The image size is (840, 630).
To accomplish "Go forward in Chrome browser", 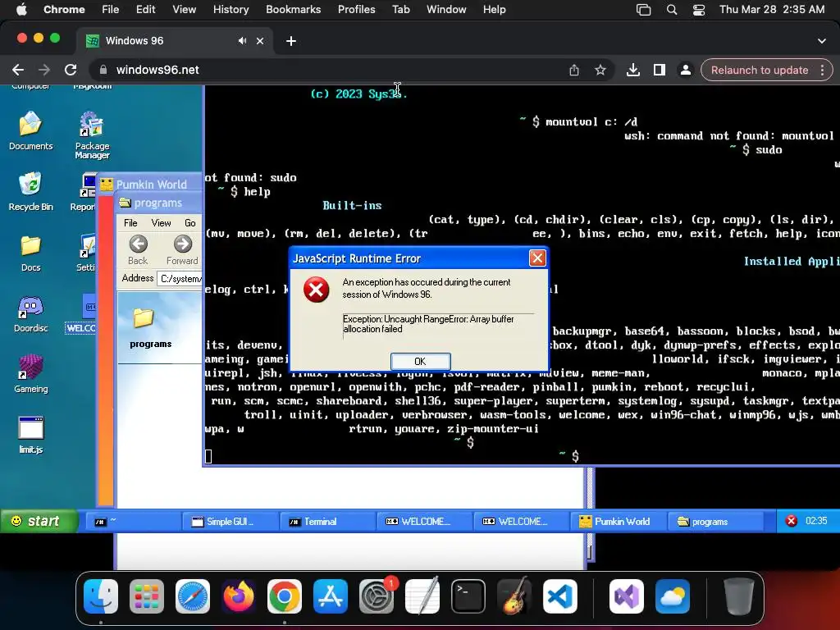I will [44, 70].
